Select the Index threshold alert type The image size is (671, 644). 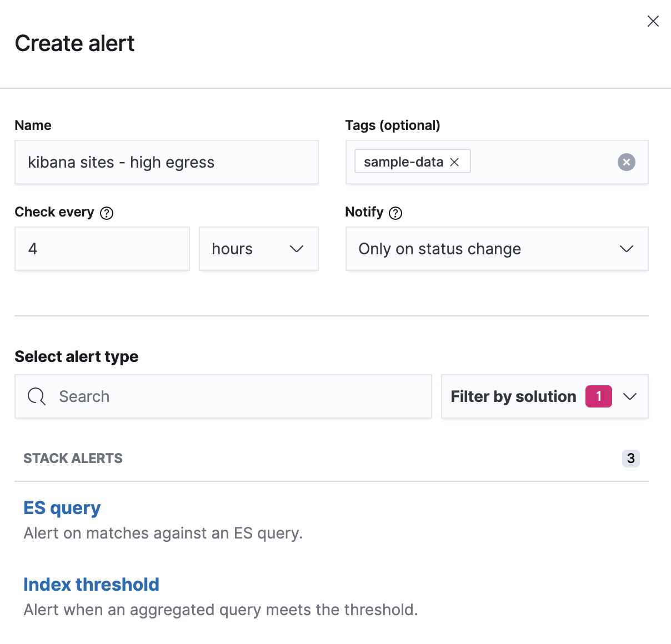click(91, 584)
